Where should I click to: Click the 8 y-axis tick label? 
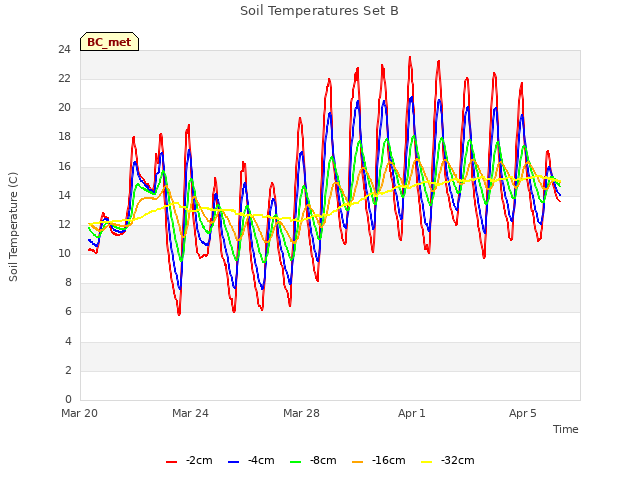[68, 283]
